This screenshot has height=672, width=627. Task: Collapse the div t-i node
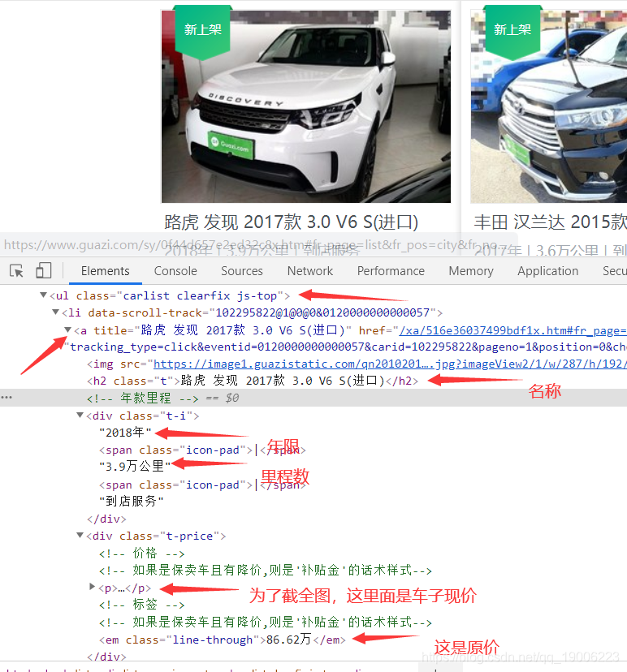click(80, 415)
